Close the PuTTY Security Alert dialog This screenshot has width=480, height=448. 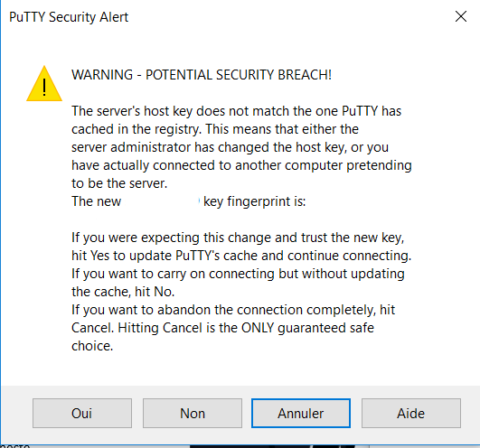point(461,16)
